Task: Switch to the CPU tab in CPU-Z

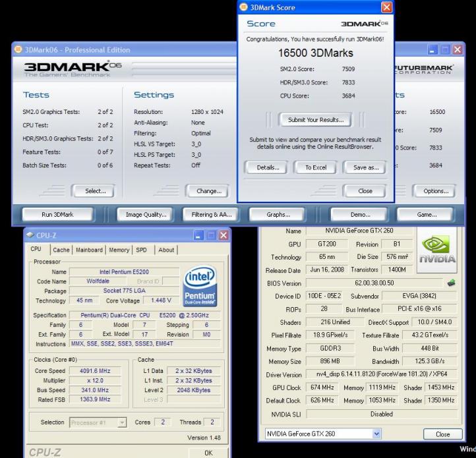Action: click(x=36, y=249)
